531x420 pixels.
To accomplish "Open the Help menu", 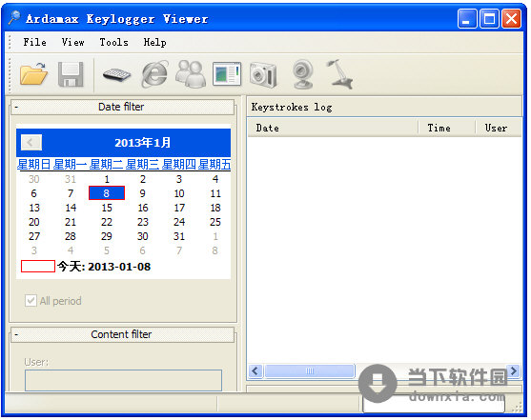I will tap(154, 42).
